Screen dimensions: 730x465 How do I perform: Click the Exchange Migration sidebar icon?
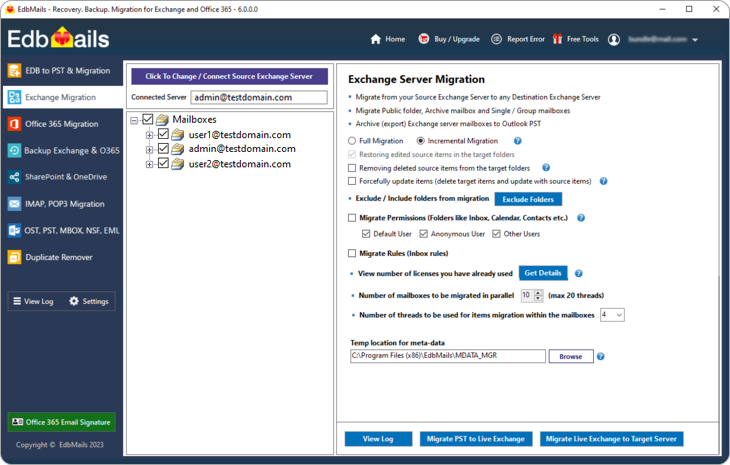point(14,97)
